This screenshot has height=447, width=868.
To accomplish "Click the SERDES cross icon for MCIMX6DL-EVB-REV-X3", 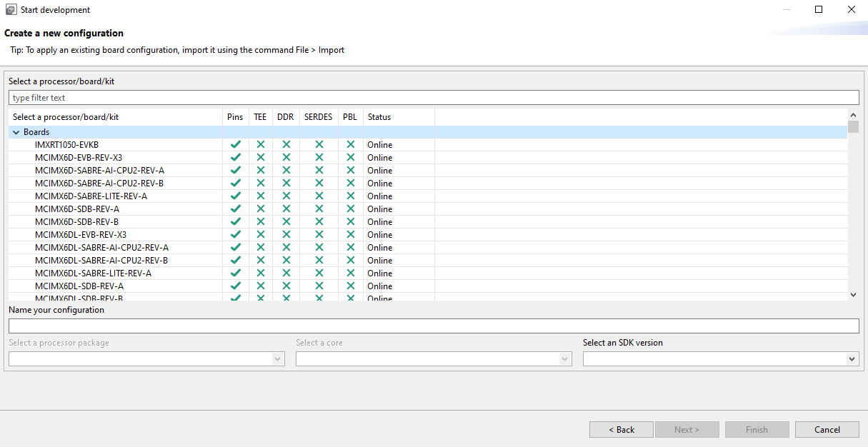I will [319, 234].
